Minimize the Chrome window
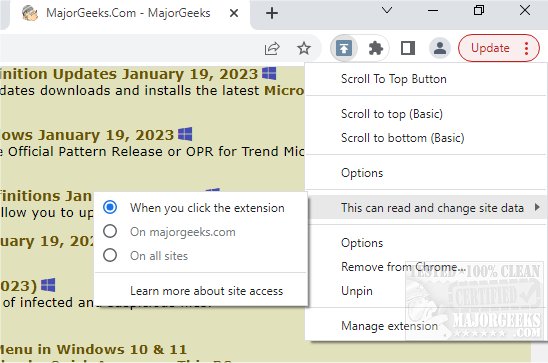Viewport: 548px width, 363px height. [x=433, y=10]
